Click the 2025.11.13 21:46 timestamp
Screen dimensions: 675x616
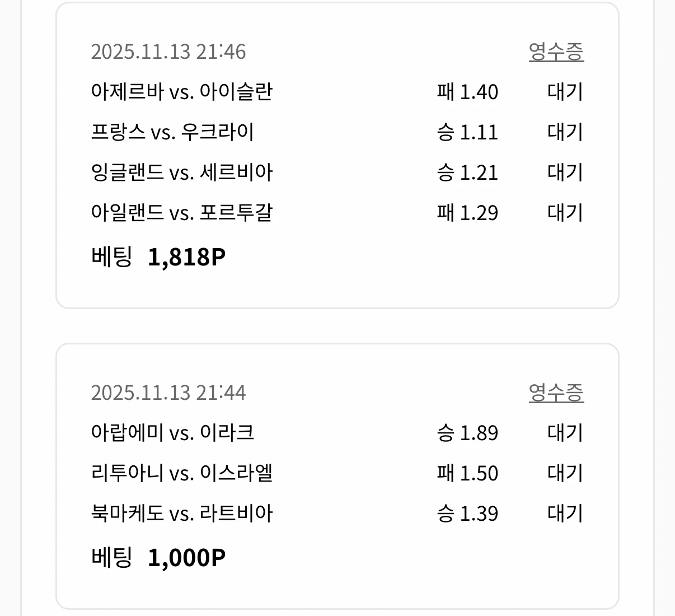tap(169, 52)
